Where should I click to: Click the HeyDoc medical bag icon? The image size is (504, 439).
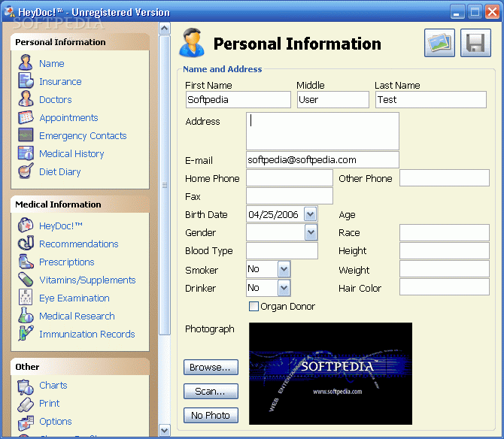tap(26, 225)
